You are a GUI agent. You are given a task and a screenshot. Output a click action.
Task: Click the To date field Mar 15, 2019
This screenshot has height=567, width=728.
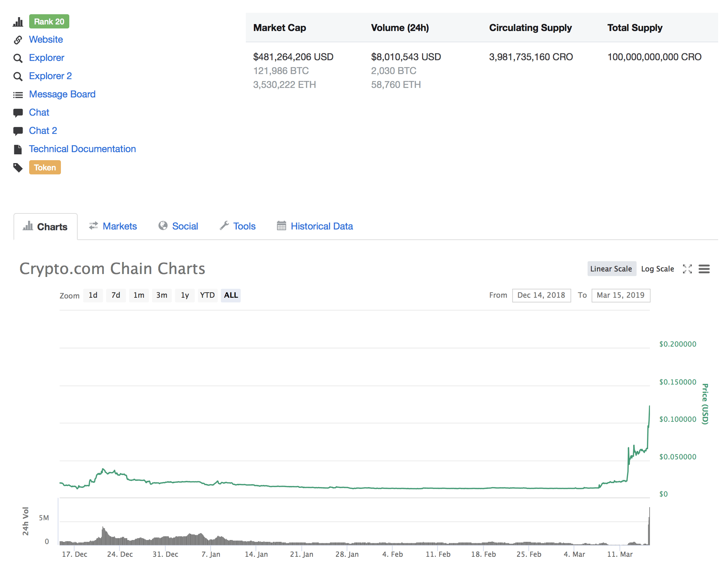(621, 295)
